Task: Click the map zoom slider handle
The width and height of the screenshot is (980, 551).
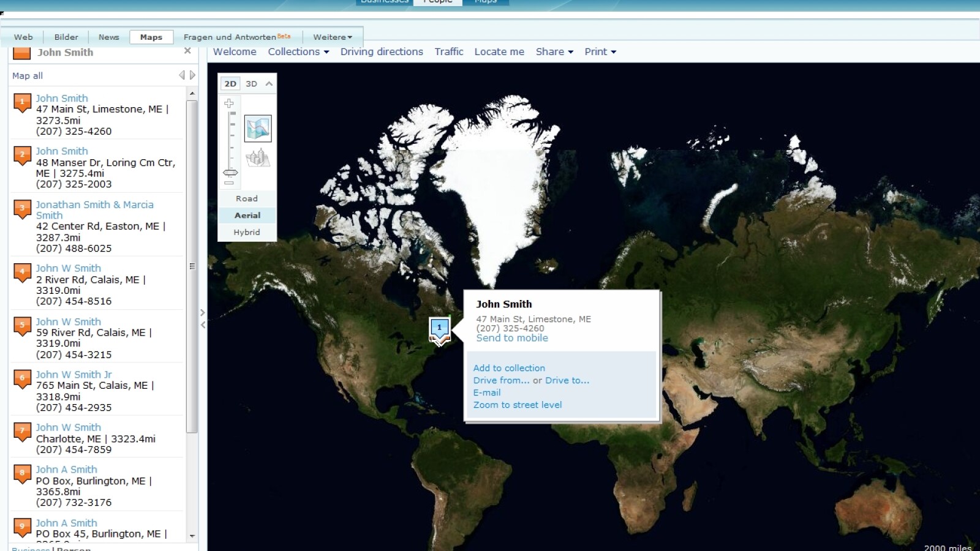Action: pos(230,173)
